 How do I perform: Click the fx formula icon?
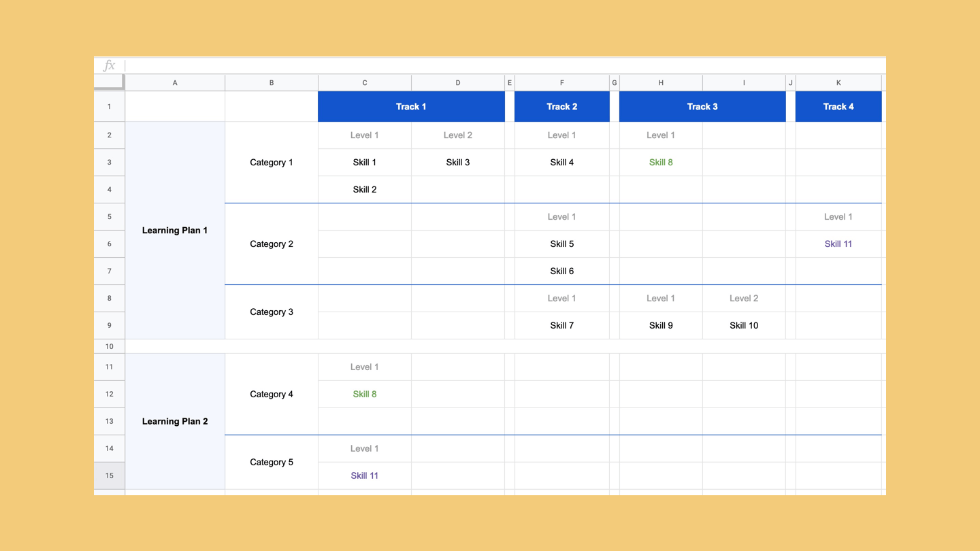(109, 66)
